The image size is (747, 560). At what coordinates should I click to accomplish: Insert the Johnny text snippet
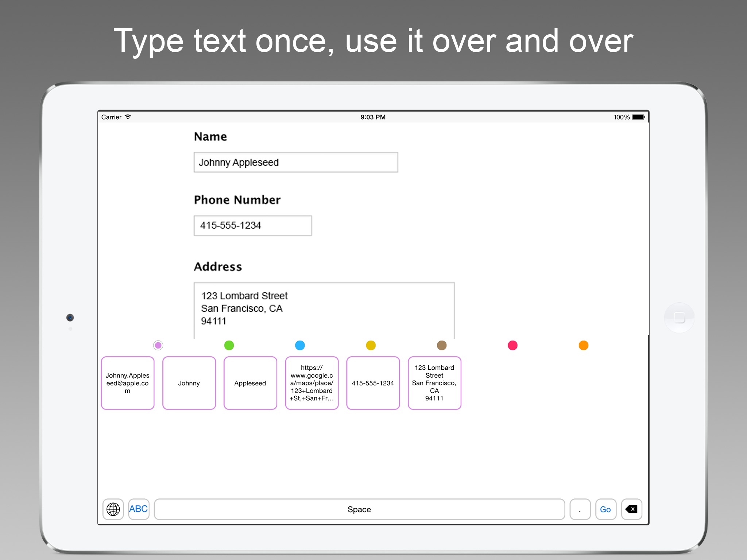point(189,383)
